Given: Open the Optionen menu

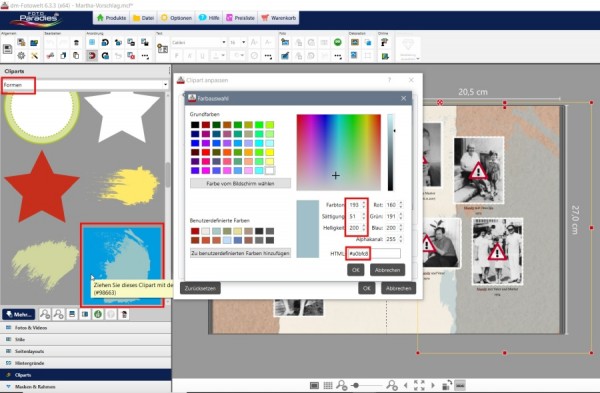Looking at the screenshot, I should pos(176,18).
